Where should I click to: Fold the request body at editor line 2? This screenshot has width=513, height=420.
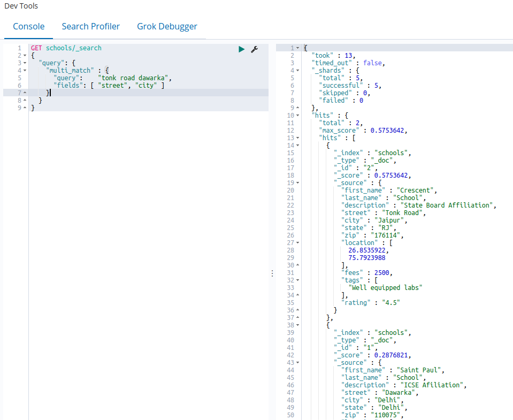click(x=25, y=56)
